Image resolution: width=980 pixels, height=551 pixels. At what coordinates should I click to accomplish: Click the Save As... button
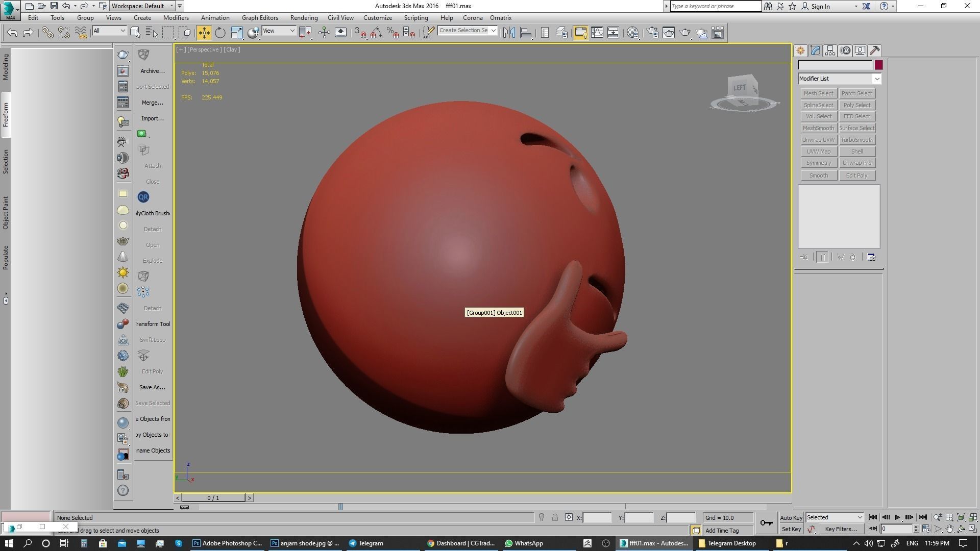[x=152, y=387]
